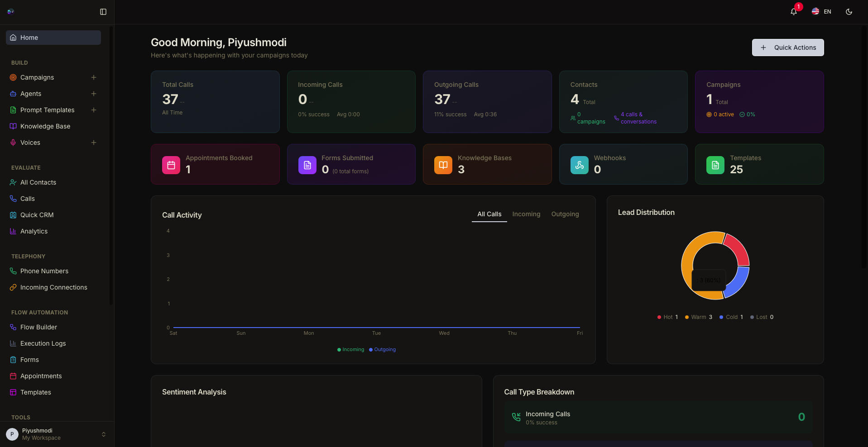Viewport: 868px width, 447px height.
Task: Click the Quick Actions button
Action: 787,48
